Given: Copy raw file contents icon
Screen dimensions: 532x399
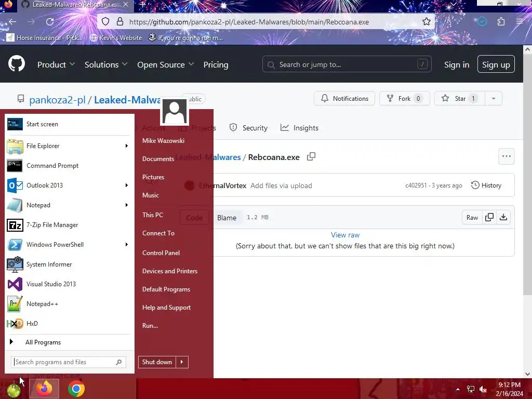Looking at the screenshot, I should [x=489, y=217].
